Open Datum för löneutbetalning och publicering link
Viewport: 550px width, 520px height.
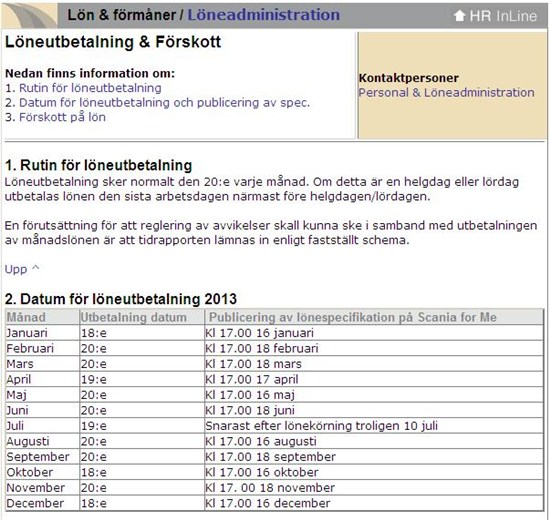(x=165, y=103)
